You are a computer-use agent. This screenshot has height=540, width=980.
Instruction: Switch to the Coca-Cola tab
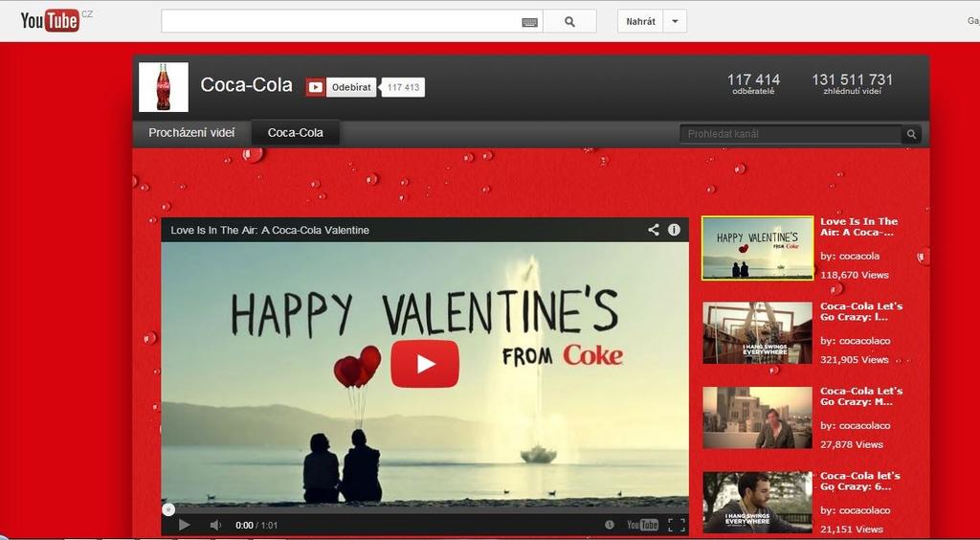click(x=296, y=133)
